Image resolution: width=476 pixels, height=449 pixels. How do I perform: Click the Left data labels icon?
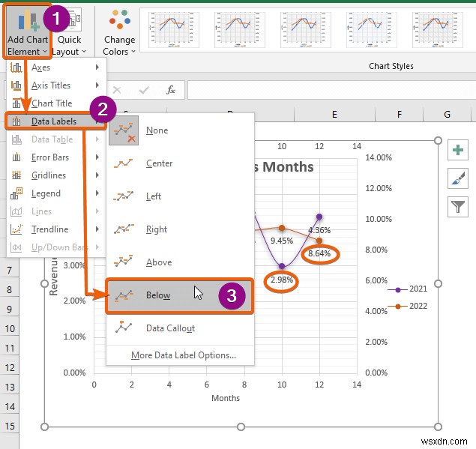pos(123,196)
